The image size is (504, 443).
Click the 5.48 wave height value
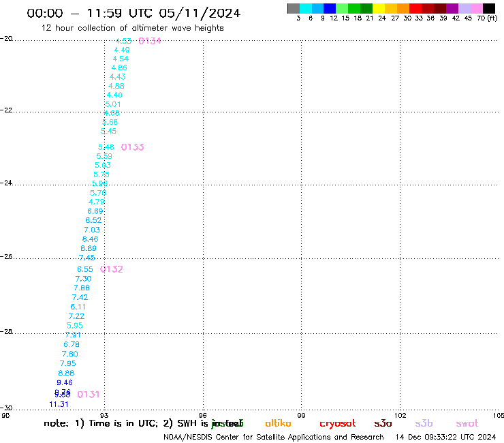(106, 147)
